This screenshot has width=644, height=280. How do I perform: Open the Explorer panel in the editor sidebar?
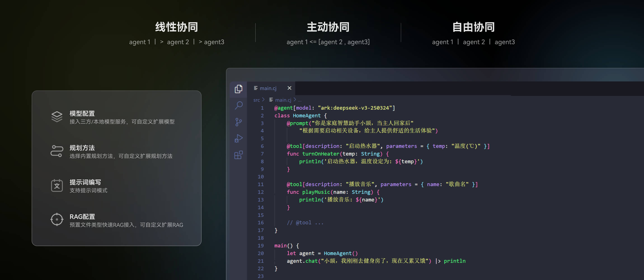coord(238,89)
